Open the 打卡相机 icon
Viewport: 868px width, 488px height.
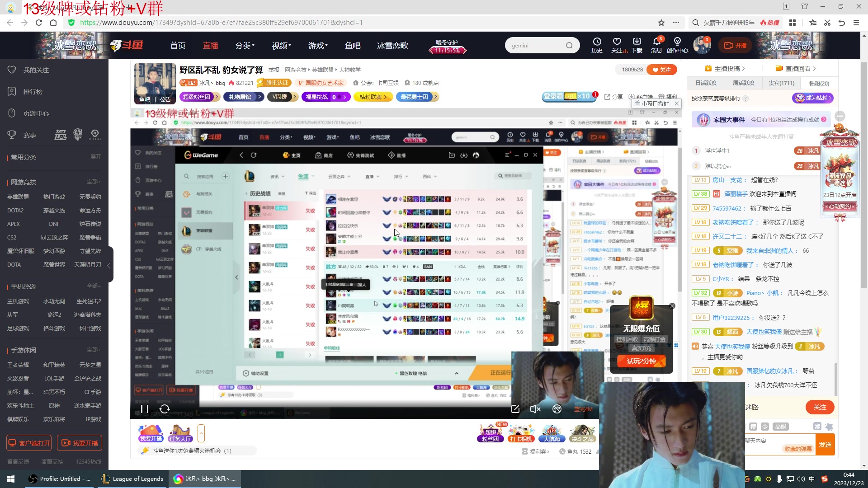tap(521, 433)
